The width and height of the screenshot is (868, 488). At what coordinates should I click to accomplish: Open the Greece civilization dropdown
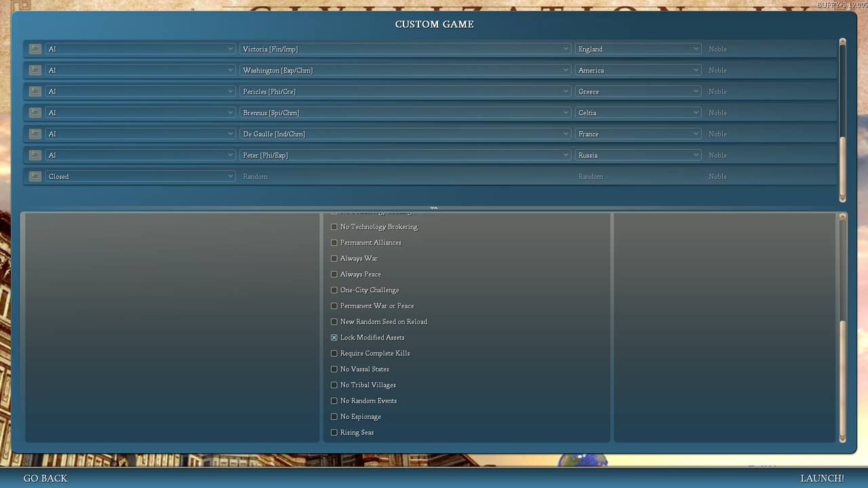coord(638,91)
